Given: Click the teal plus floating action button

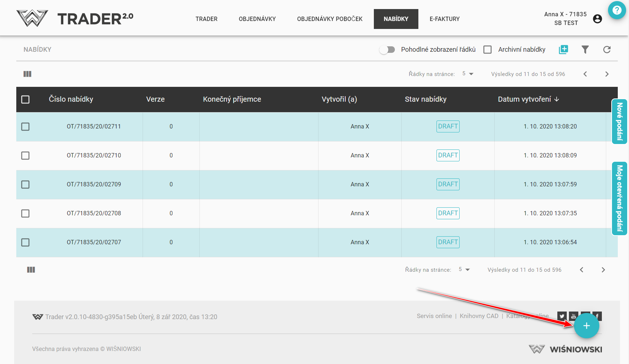Looking at the screenshot, I should tap(586, 326).
